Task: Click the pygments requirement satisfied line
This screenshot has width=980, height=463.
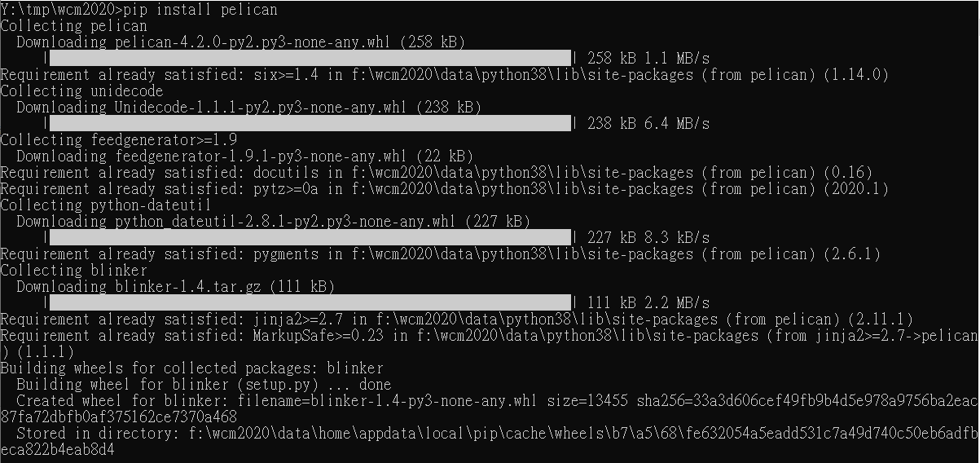Action: (441, 254)
